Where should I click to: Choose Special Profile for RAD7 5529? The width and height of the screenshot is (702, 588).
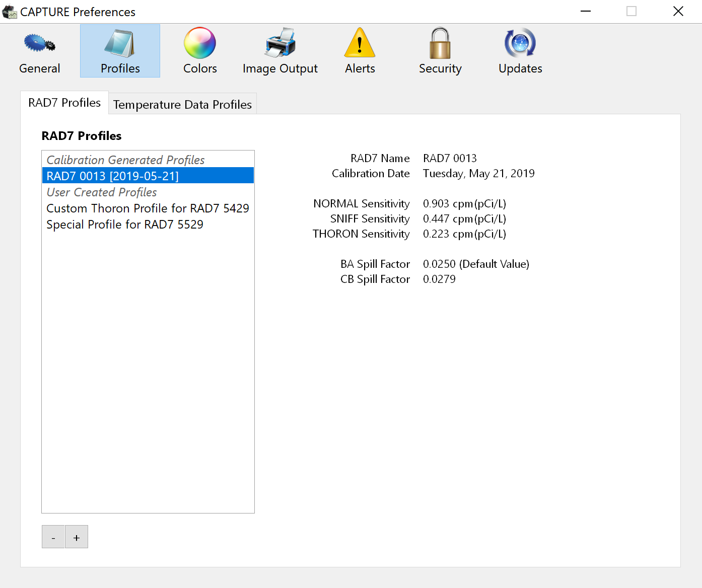(x=125, y=225)
